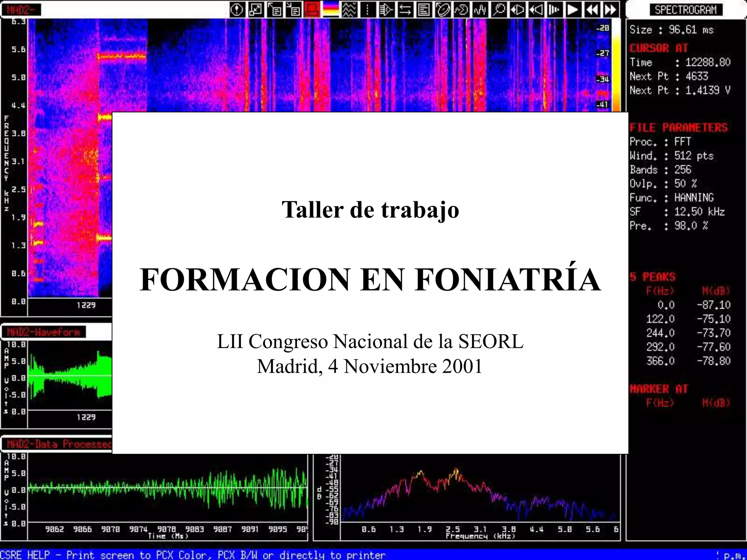
Task: Click the octagon info icon
Action: pos(237,10)
